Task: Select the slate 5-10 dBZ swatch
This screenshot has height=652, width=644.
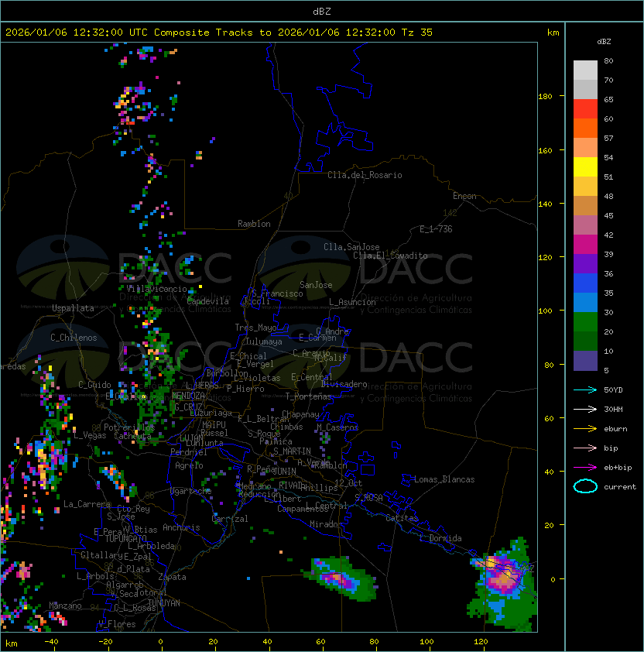Action: tap(585, 361)
